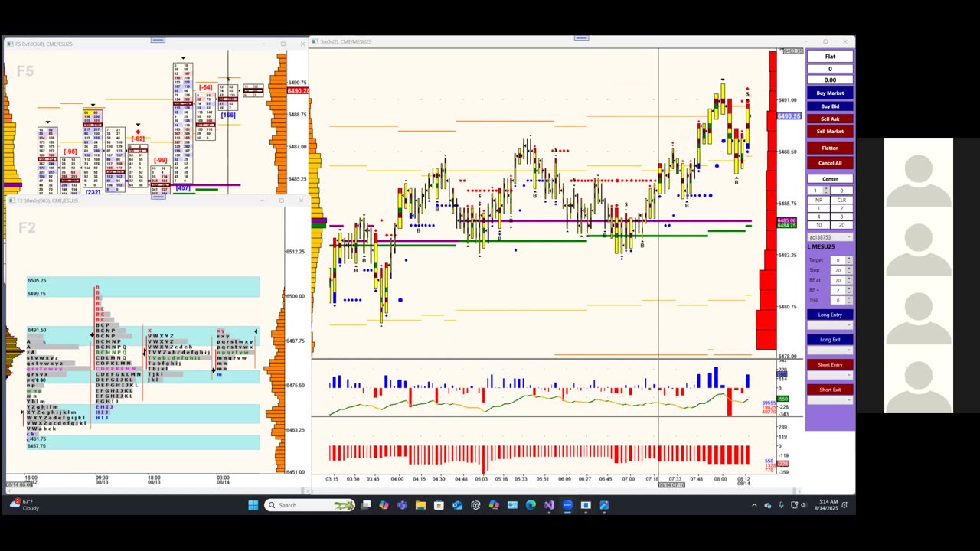
Task: Click the 6457.75 level in F2 chart
Action: coord(37,445)
